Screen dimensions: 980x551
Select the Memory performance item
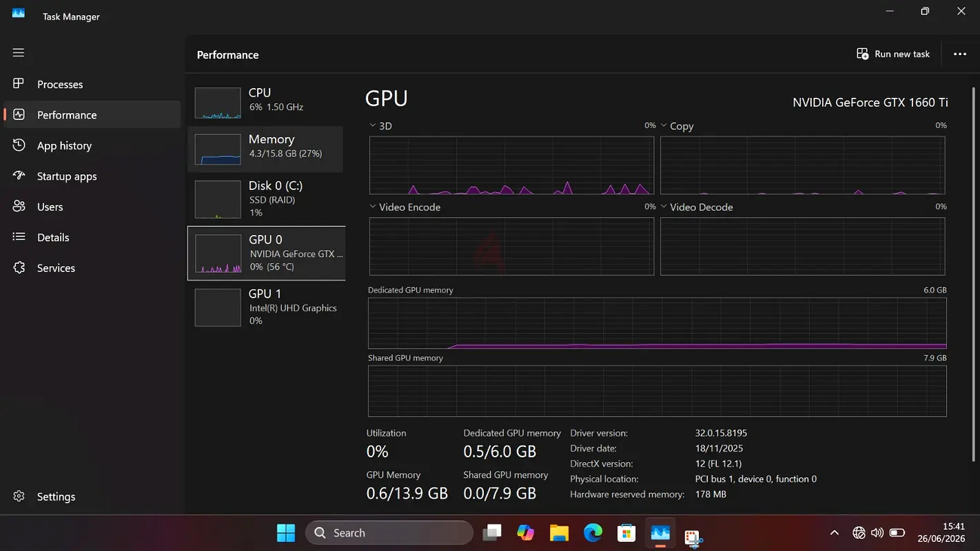(x=266, y=149)
